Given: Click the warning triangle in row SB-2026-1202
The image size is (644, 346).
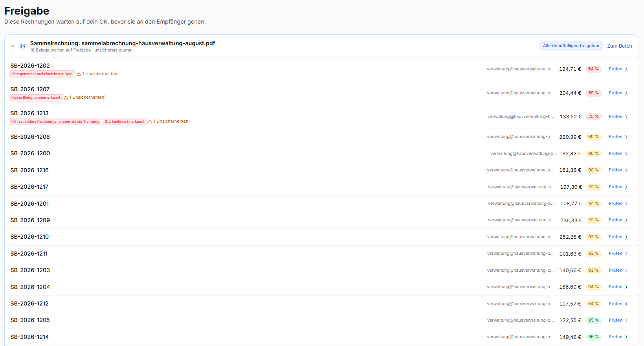Looking at the screenshot, I should click(x=79, y=74).
